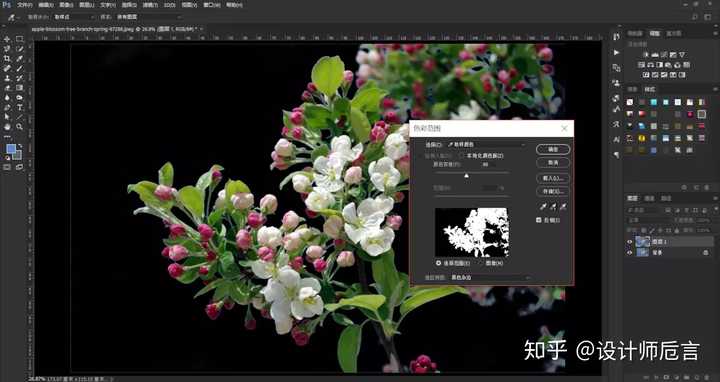Open the Ai panel icon in side strip

pos(616,140)
